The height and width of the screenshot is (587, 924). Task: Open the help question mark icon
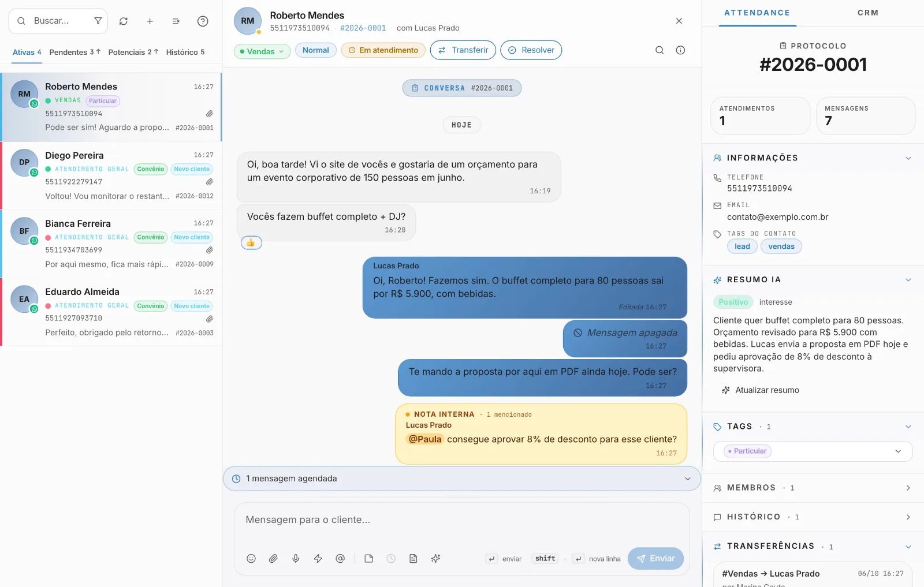pyautogui.click(x=203, y=21)
